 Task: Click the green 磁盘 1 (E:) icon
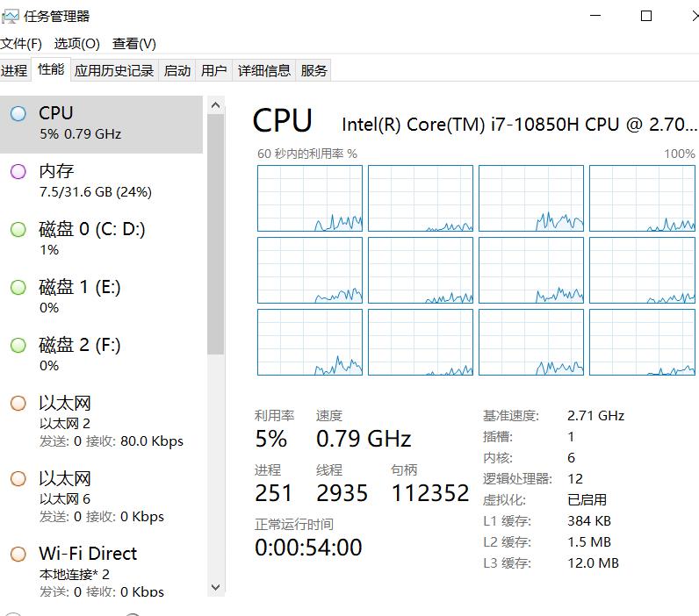click(18, 288)
